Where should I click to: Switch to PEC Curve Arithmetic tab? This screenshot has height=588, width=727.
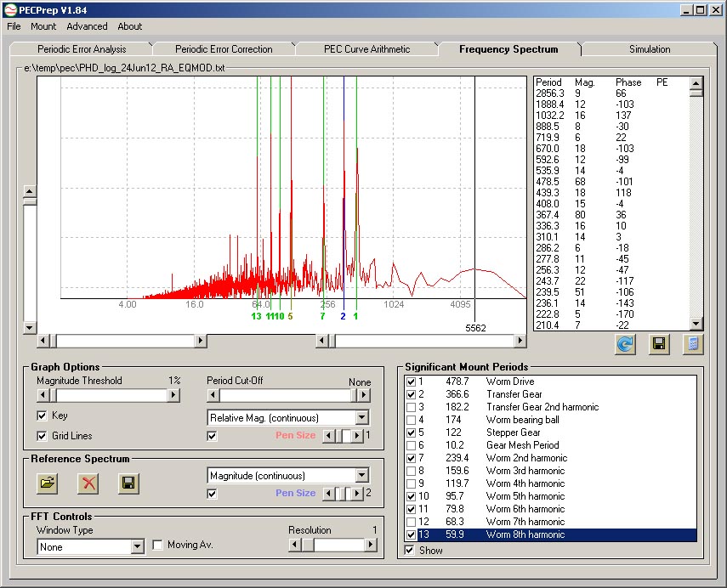coord(366,49)
